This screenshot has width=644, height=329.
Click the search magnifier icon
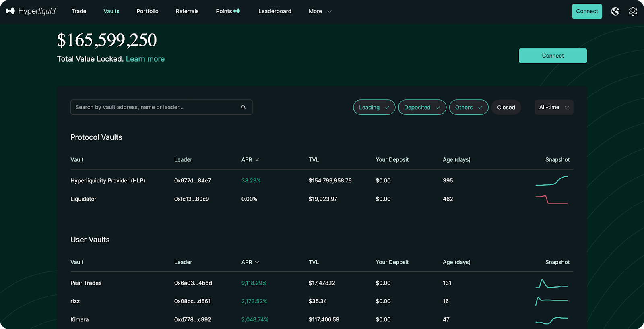244,107
